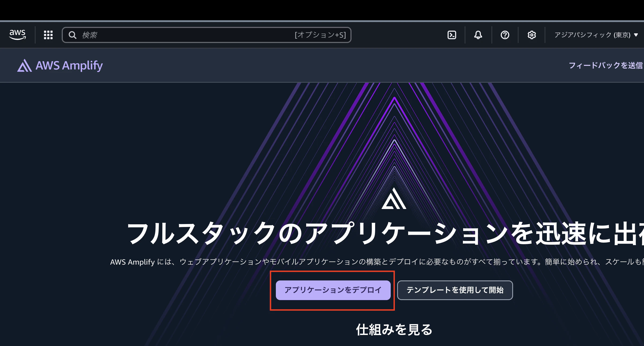
Task: Click the search magnifier icon
Action: click(x=72, y=35)
